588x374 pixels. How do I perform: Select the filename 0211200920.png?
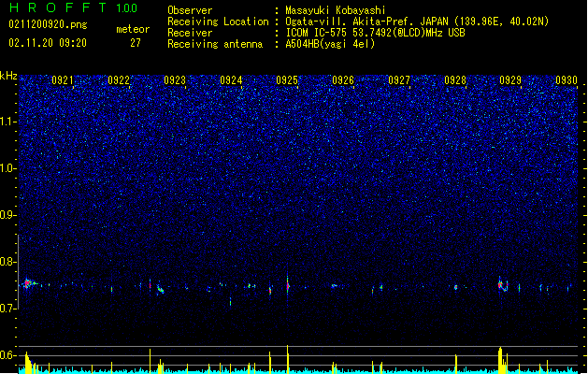click(48, 24)
